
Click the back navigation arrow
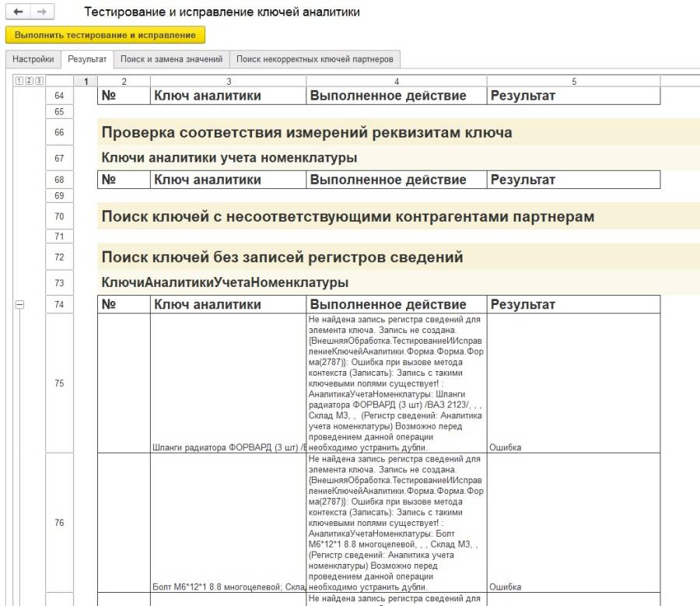click(x=18, y=13)
